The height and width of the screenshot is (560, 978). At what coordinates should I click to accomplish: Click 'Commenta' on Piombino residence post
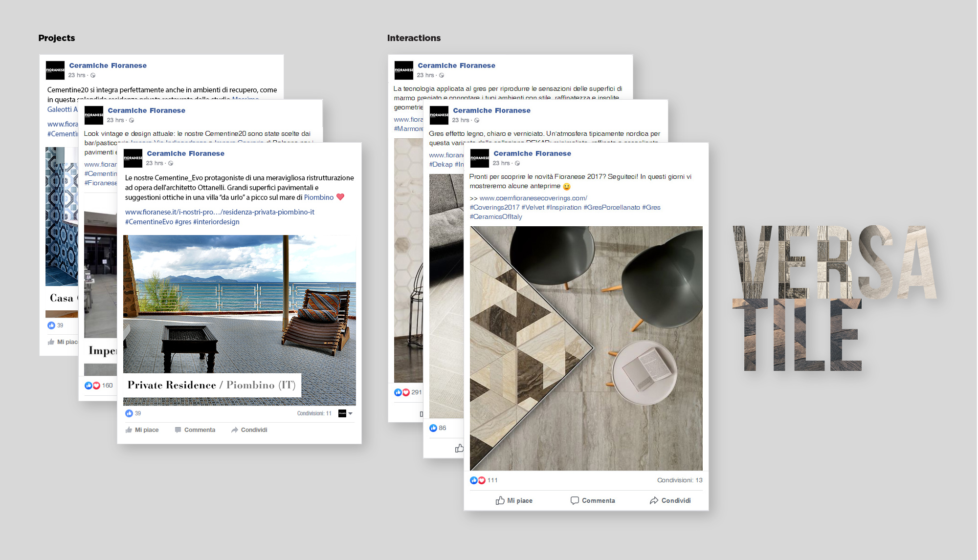(195, 430)
